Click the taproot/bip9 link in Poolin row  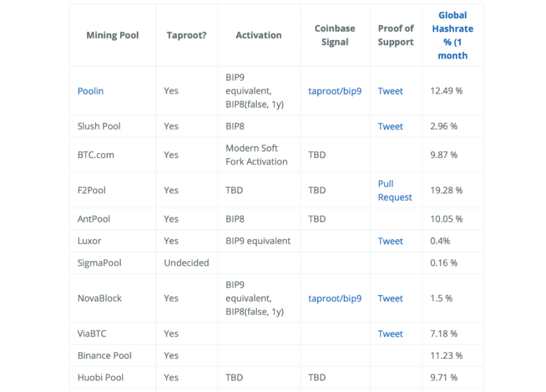point(335,91)
